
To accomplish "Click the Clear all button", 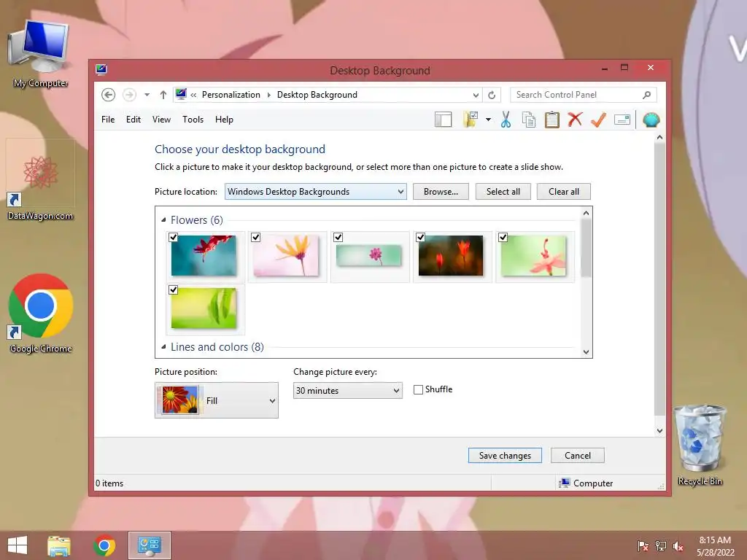I will (x=564, y=192).
